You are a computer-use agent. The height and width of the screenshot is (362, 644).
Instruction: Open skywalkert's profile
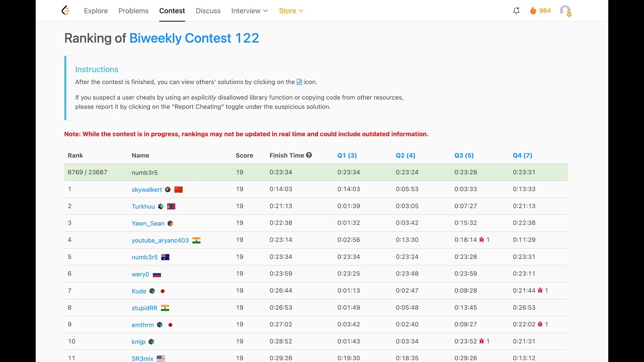147,190
